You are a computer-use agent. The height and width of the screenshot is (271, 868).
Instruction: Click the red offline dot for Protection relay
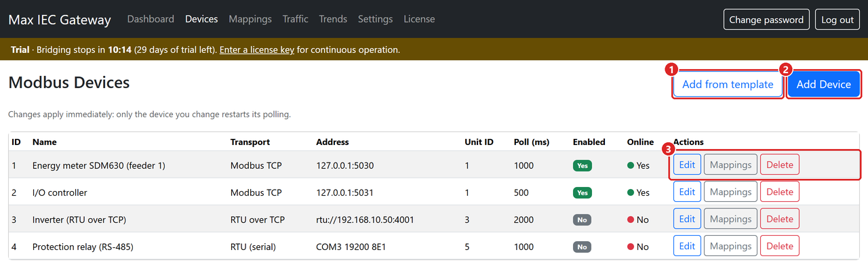(631, 247)
